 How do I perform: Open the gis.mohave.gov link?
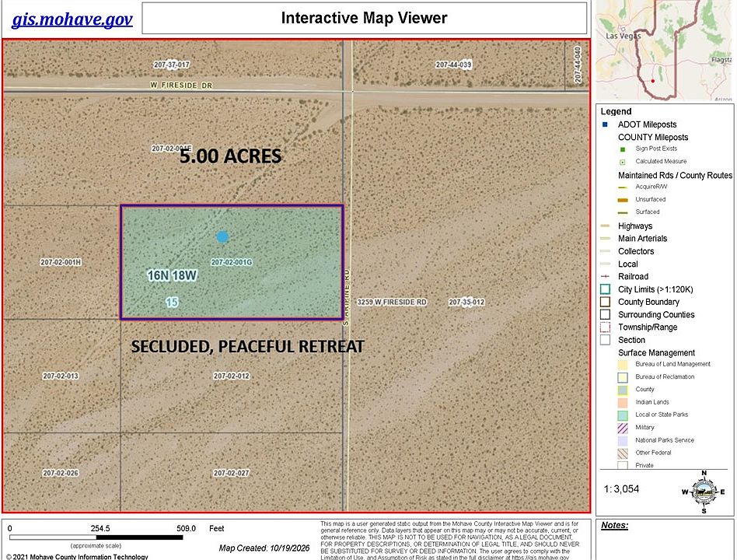tap(72, 19)
